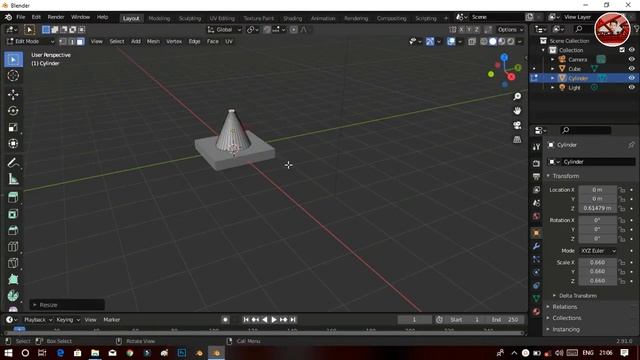Select the Select Box tool
The height and width of the screenshot is (360, 640).
tap(13, 60)
